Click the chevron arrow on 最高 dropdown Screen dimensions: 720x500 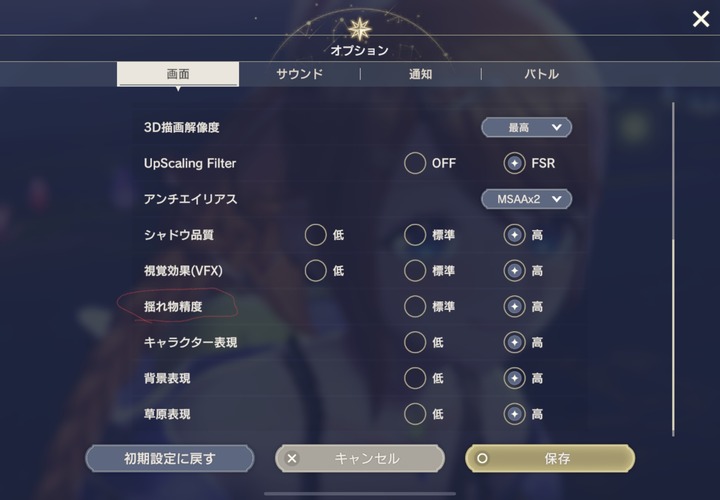(x=557, y=127)
